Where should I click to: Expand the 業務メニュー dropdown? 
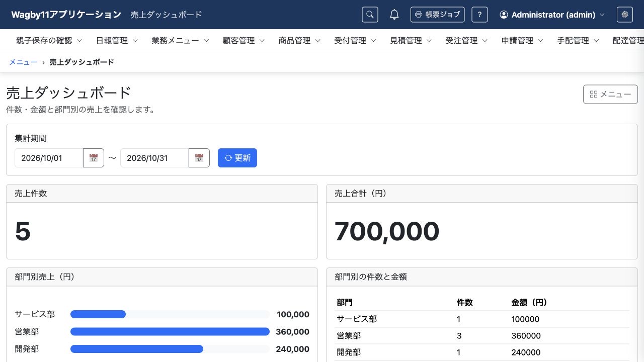tap(180, 41)
